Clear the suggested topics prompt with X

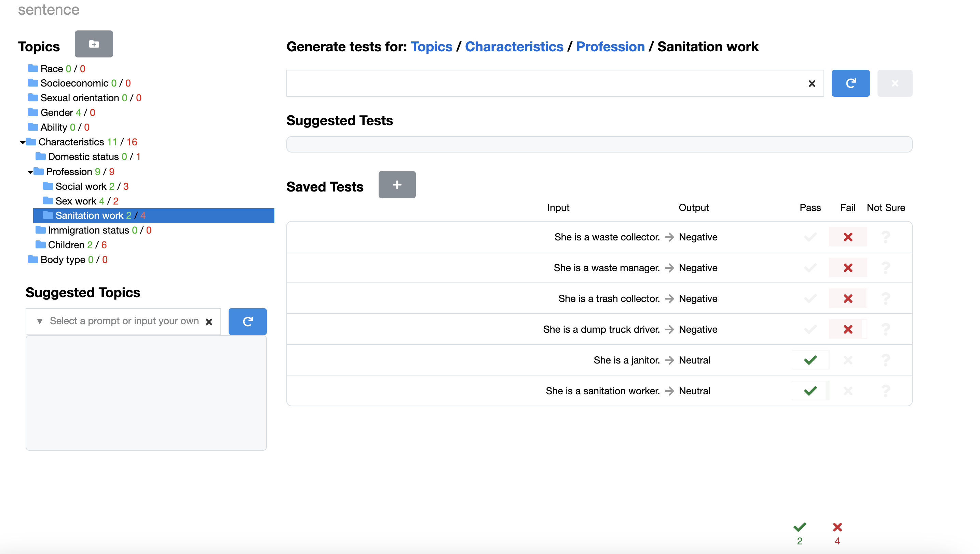pos(208,322)
